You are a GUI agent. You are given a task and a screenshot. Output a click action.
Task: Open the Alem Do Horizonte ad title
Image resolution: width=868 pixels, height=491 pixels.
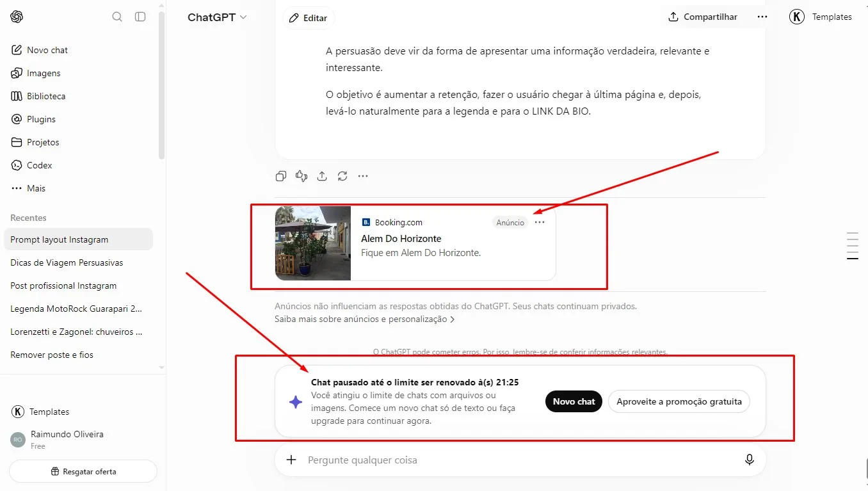[401, 239]
